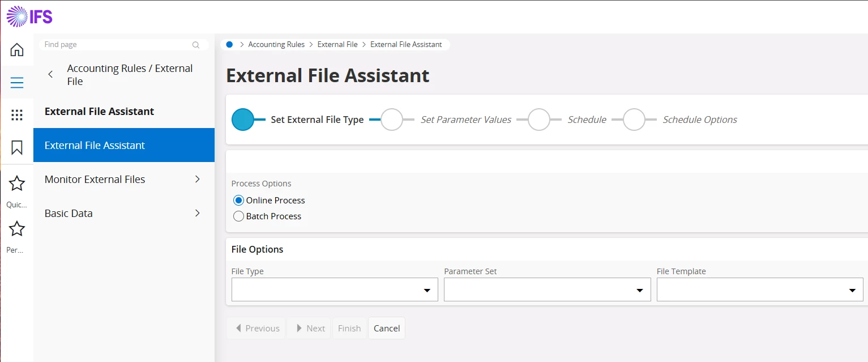Image resolution: width=868 pixels, height=362 pixels.
Task: Click the Accounting Rules / External File heading
Action: click(x=130, y=75)
